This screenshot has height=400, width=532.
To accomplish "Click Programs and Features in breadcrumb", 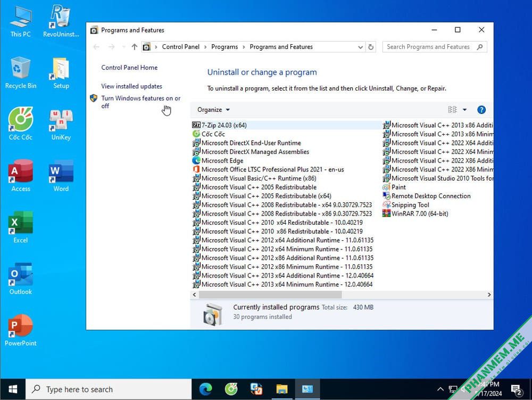I will pyautogui.click(x=281, y=47).
